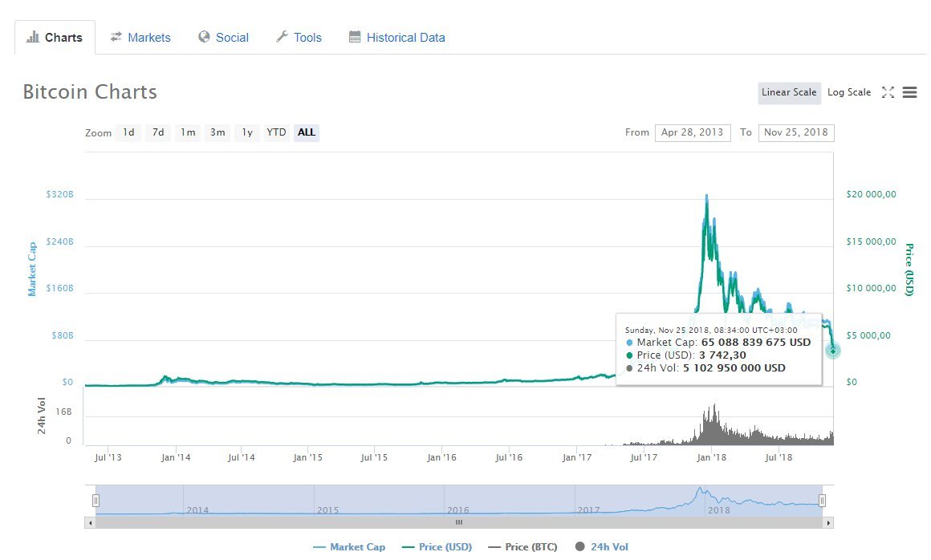
Task: Select Linear Scale
Action: 789,92
